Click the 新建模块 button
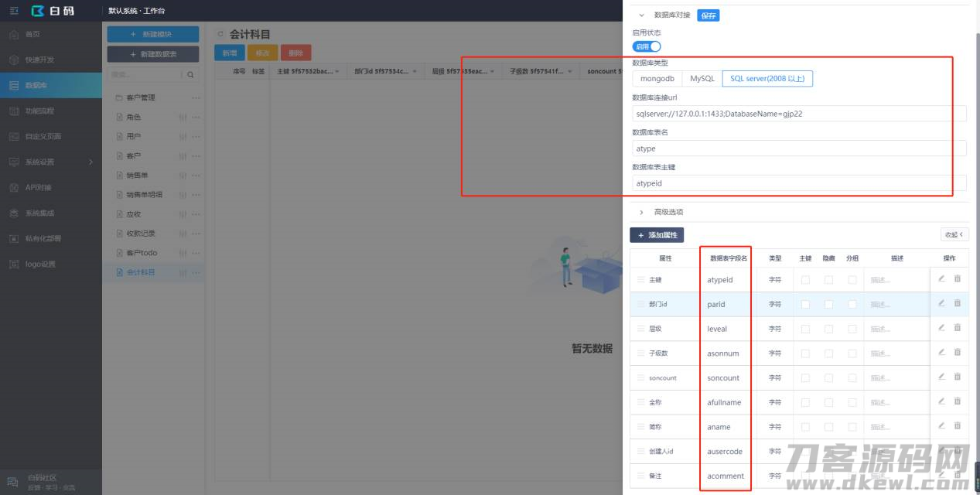 click(153, 34)
